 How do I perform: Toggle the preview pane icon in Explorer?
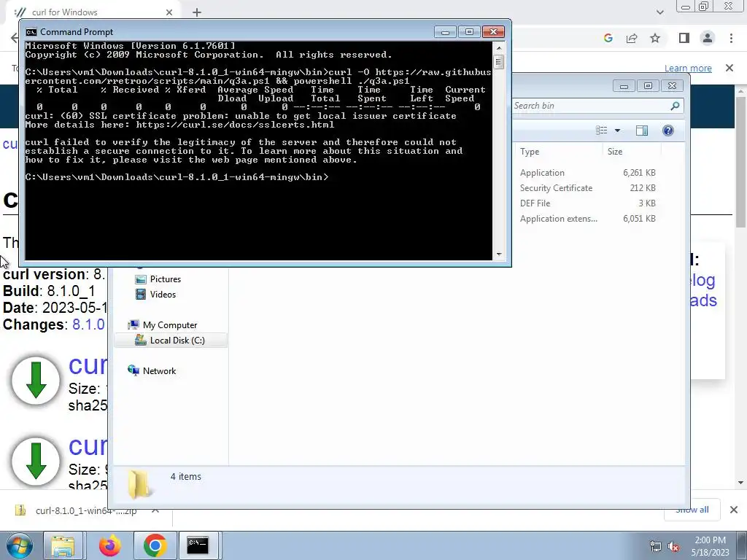[x=642, y=131]
